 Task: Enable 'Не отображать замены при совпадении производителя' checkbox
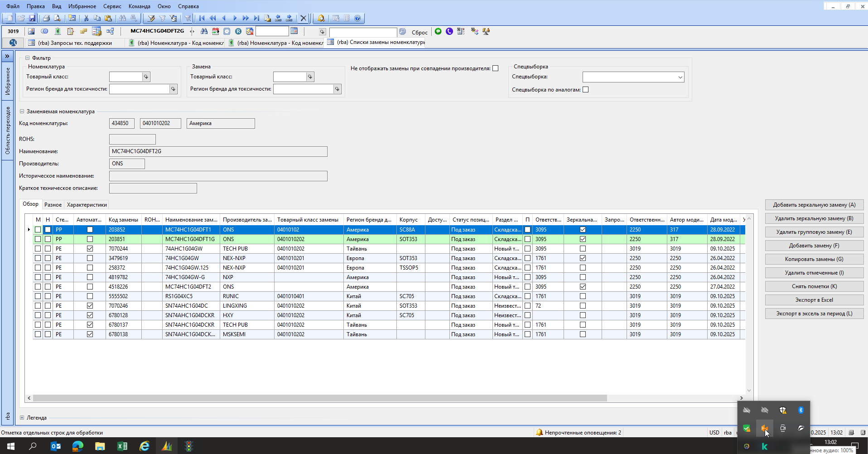coord(496,68)
